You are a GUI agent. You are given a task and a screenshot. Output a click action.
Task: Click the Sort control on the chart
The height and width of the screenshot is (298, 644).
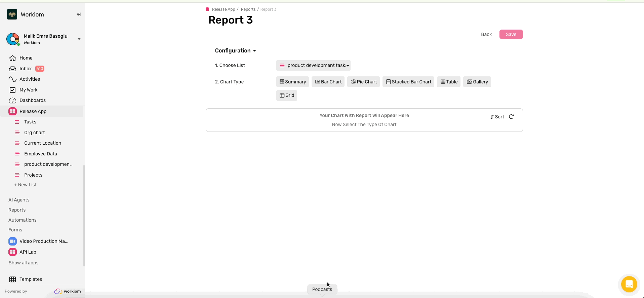[497, 117]
